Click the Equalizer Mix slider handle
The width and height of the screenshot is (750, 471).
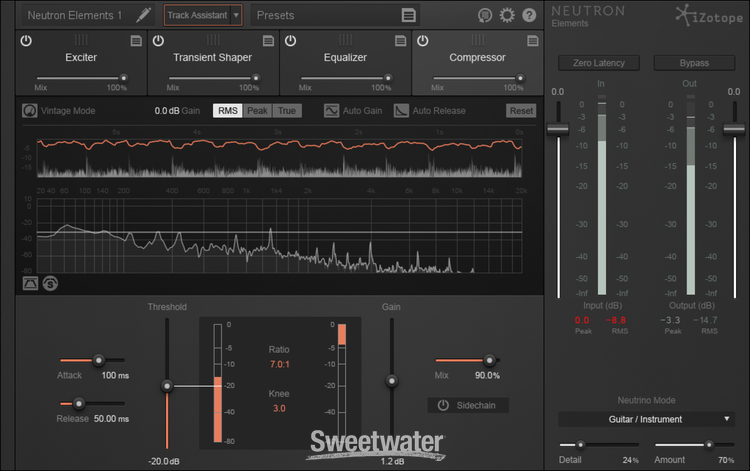click(388, 78)
